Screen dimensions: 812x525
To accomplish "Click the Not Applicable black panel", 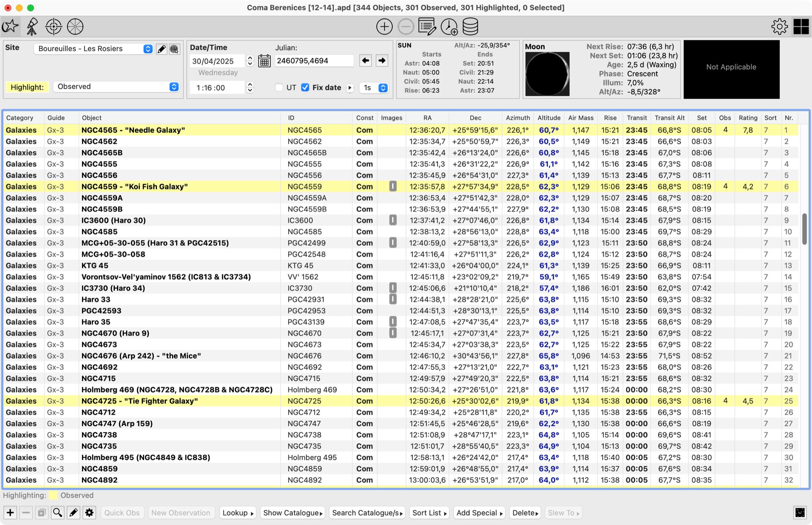I will point(731,69).
